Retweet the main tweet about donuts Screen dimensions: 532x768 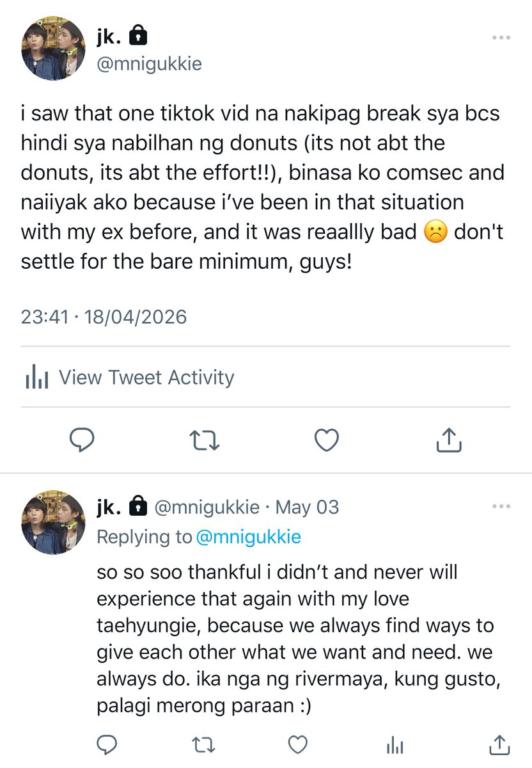click(205, 440)
